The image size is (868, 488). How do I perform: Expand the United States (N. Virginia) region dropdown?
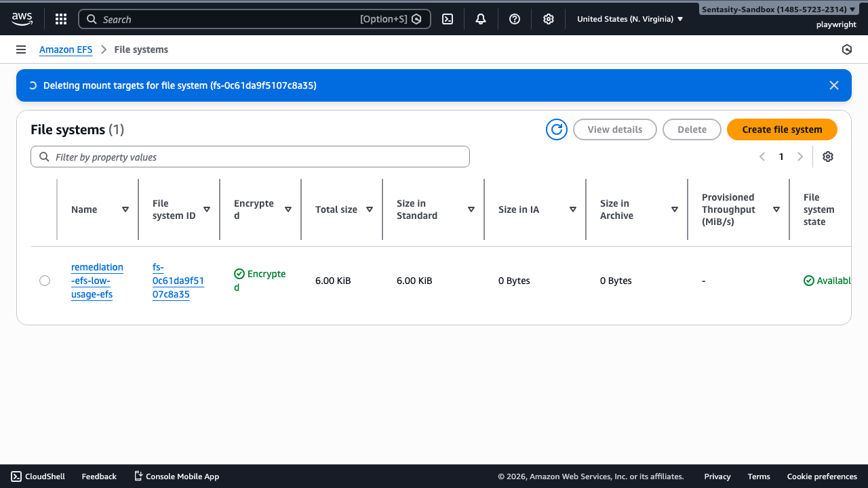click(630, 19)
